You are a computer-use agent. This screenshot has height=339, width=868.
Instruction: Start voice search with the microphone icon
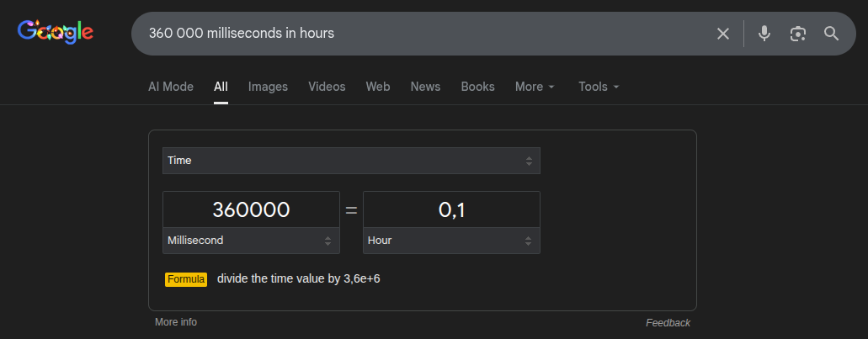(x=764, y=34)
